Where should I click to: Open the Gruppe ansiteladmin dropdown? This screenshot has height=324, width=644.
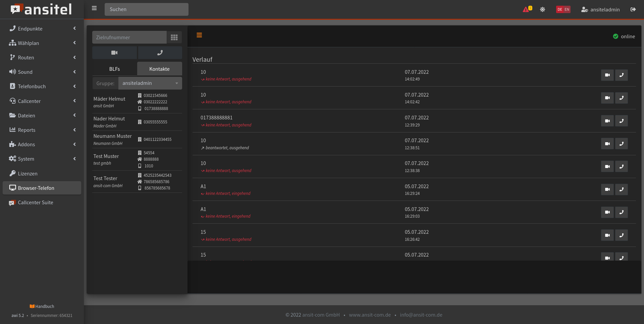pos(150,83)
